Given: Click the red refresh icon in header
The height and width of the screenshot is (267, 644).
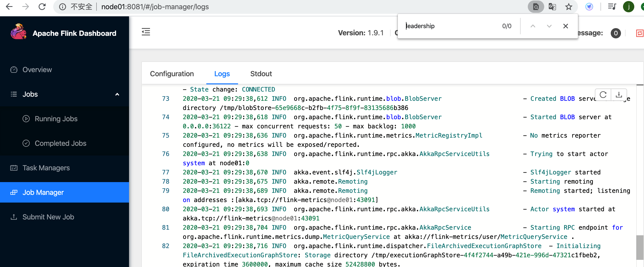Looking at the screenshot, I should 640,33.
